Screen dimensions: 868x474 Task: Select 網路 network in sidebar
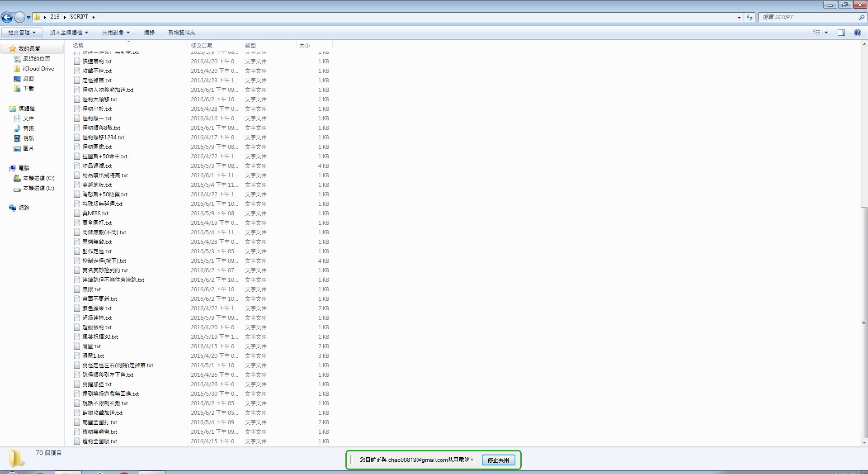[19, 208]
